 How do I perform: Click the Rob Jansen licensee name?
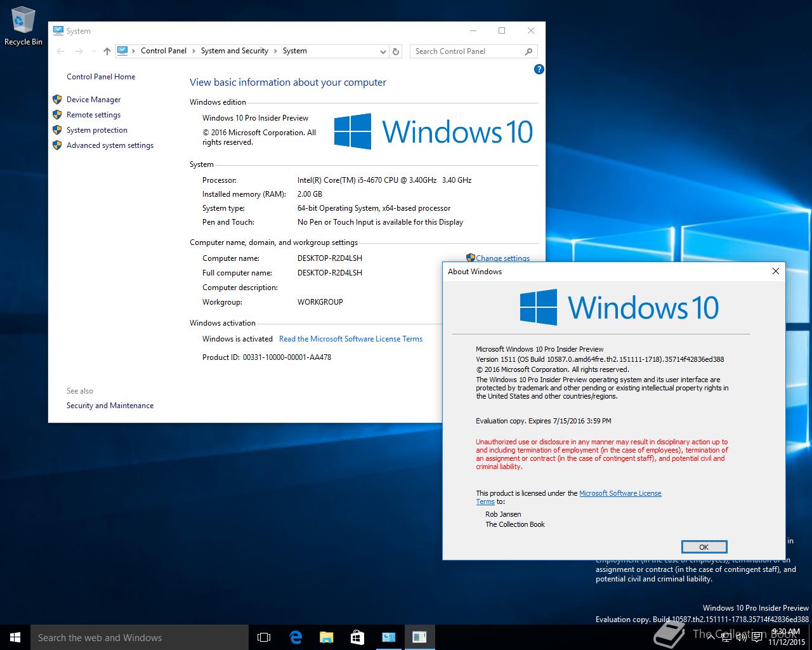(503, 515)
